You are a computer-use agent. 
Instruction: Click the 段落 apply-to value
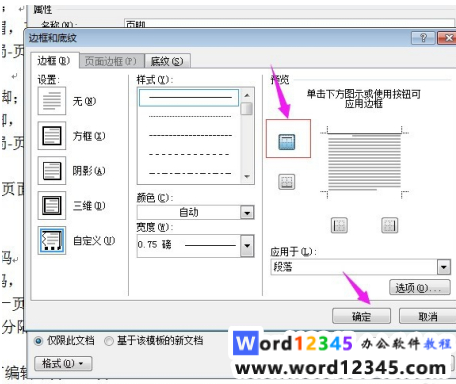click(x=283, y=267)
